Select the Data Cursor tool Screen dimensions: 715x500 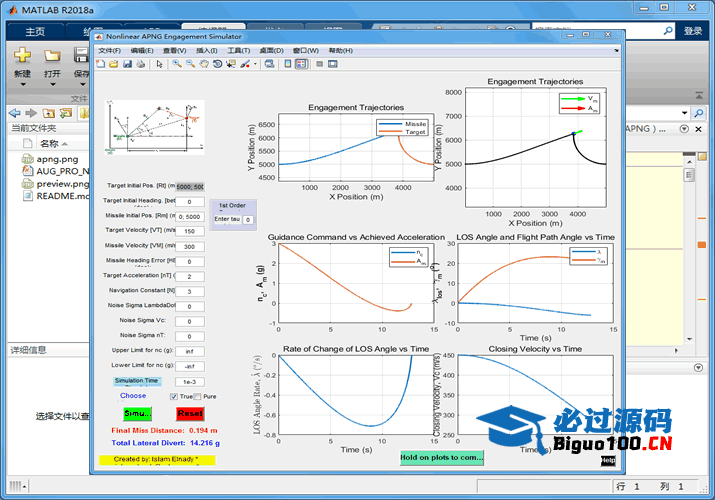(x=231, y=64)
